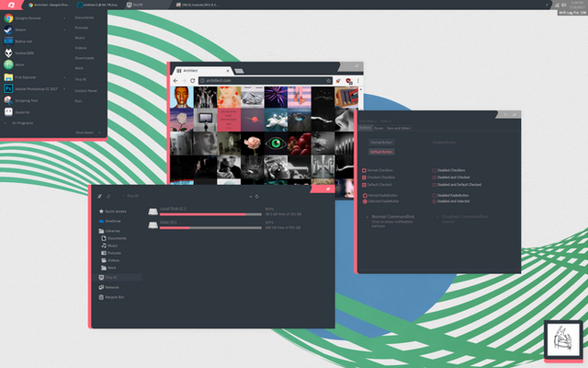
Task: Open the green eye image thumbnail
Action: (x=276, y=144)
